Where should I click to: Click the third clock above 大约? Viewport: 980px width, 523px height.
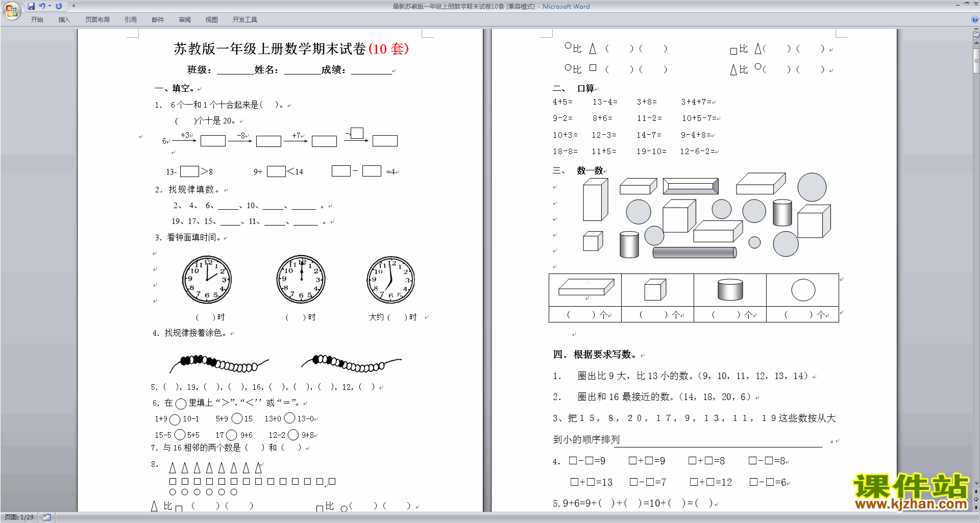390,280
